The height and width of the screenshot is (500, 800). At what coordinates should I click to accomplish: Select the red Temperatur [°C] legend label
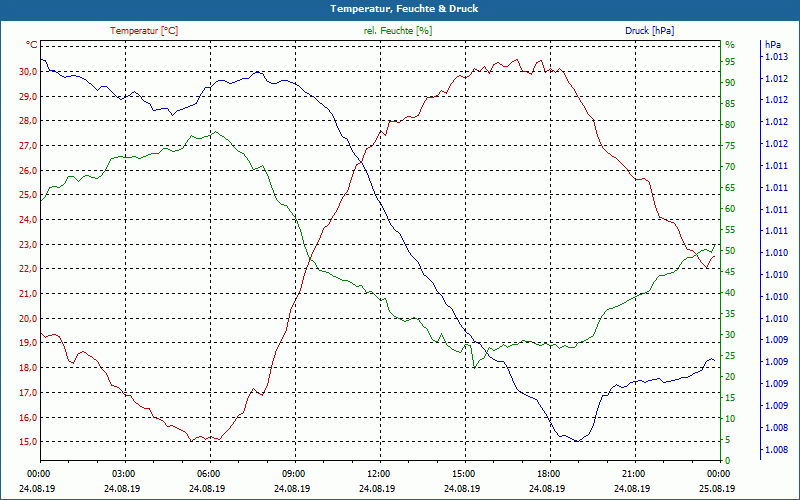tap(144, 31)
